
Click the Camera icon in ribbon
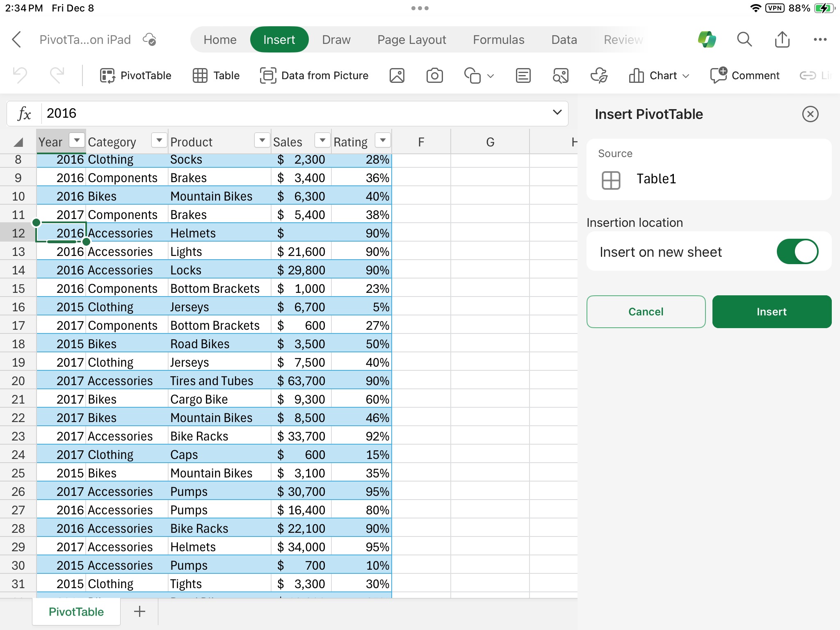point(435,74)
